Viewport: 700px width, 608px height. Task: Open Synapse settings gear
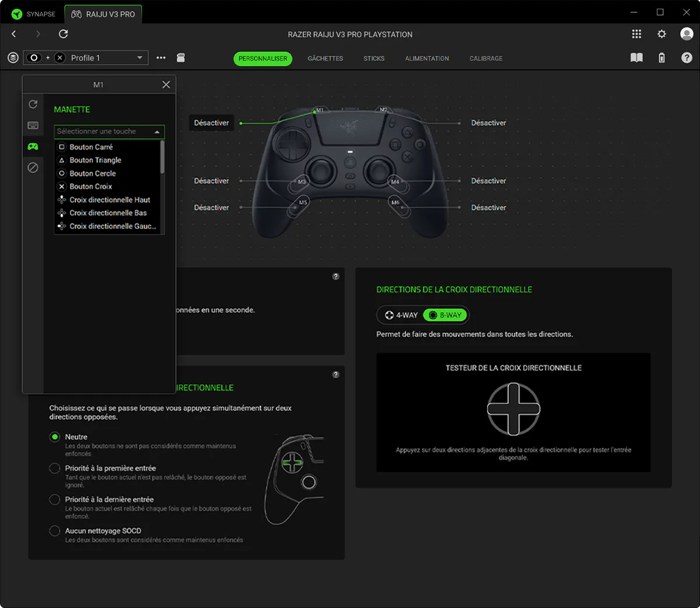(661, 34)
